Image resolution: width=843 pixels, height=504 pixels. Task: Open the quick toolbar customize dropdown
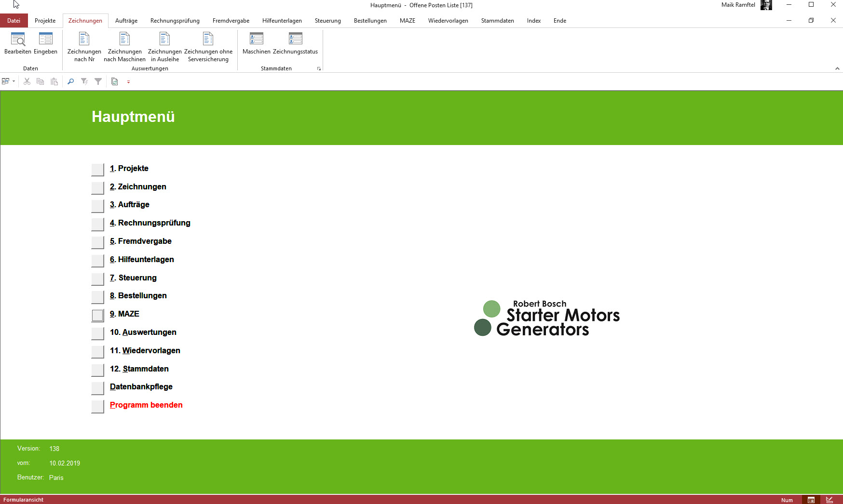tap(128, 82)
